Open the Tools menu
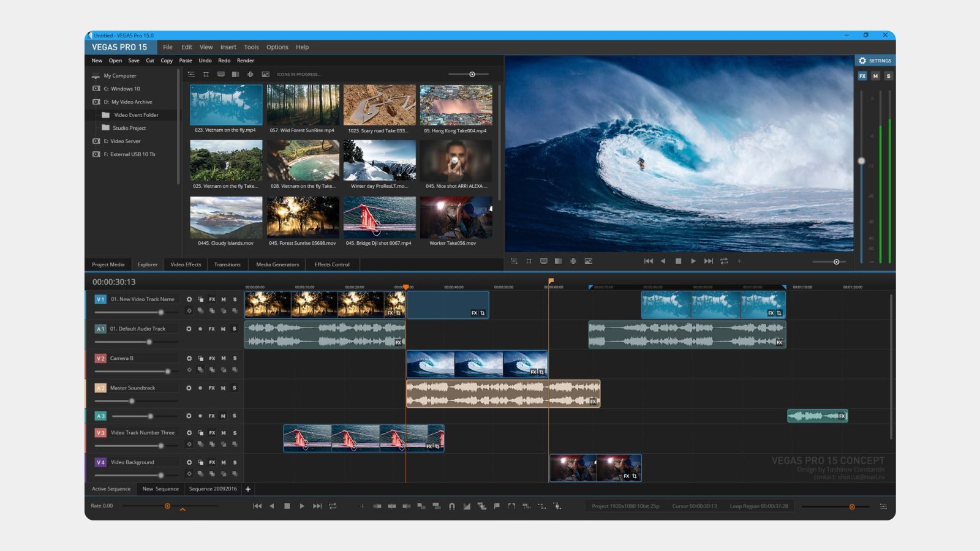Image resolution: width=980 pixels, height=551 pixels. point(251,47)
